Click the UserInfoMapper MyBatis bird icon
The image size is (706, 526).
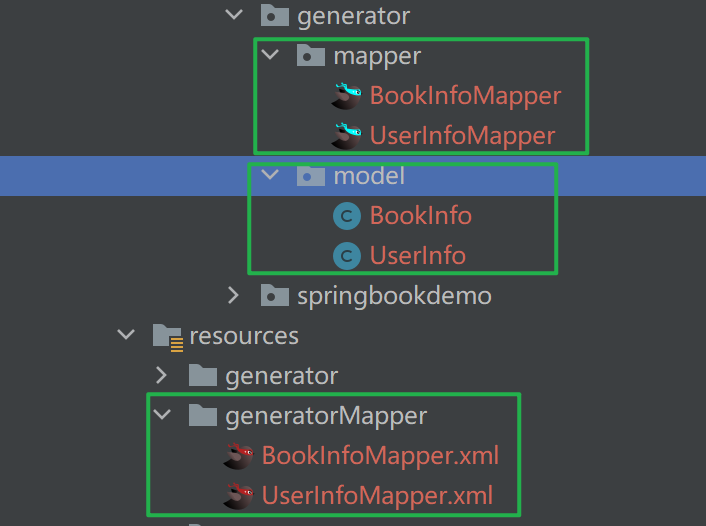pyautogui.click(x=347, y=136)
